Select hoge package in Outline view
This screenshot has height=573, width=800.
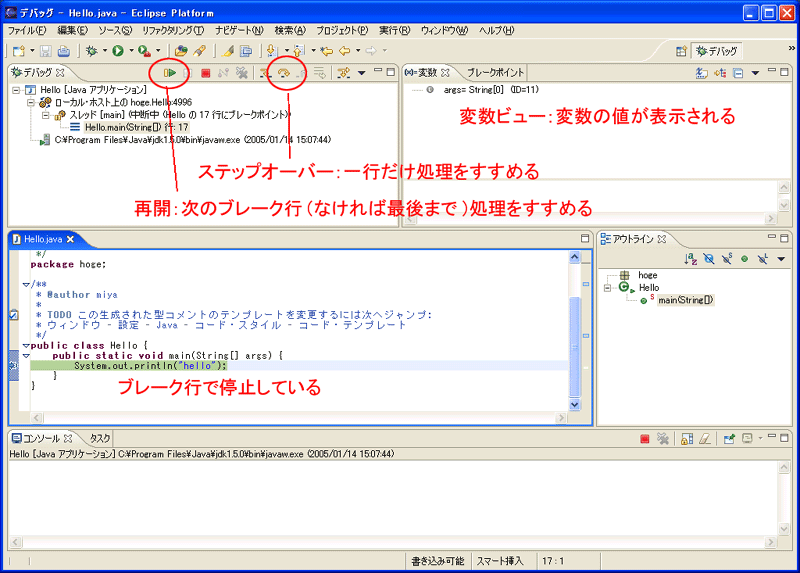[x=647, y=275]
